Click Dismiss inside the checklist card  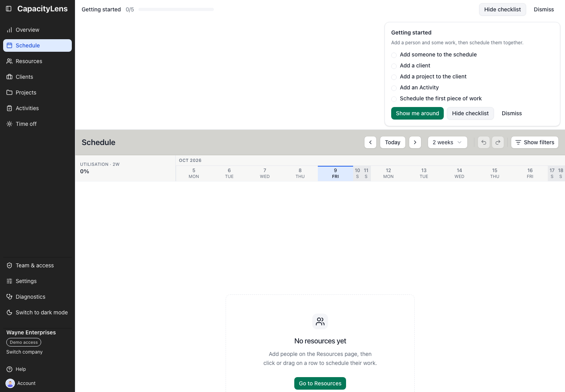tap(512, 113)
